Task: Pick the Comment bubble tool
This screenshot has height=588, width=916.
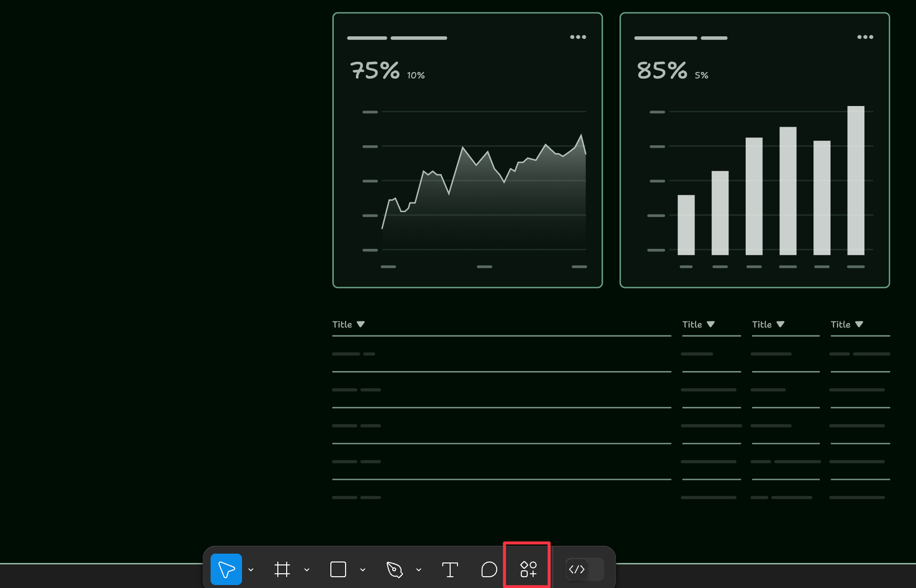Action: [x=489, y=569]
